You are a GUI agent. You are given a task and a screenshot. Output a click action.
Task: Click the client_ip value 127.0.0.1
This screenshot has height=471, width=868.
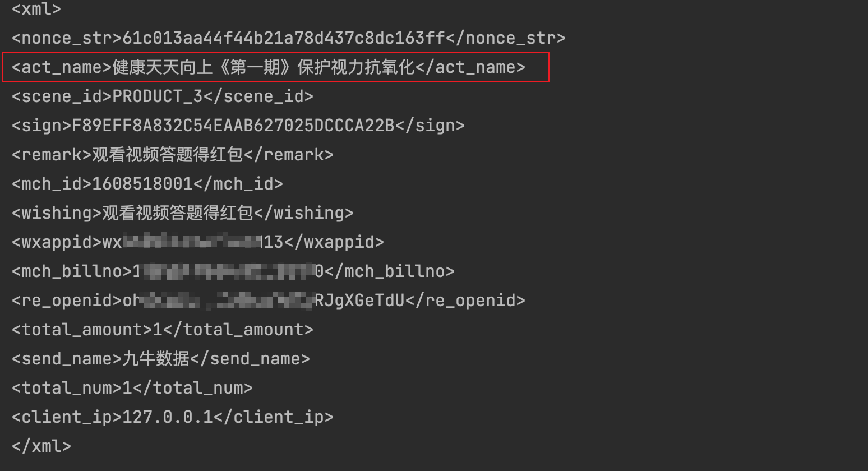point(168,417)
